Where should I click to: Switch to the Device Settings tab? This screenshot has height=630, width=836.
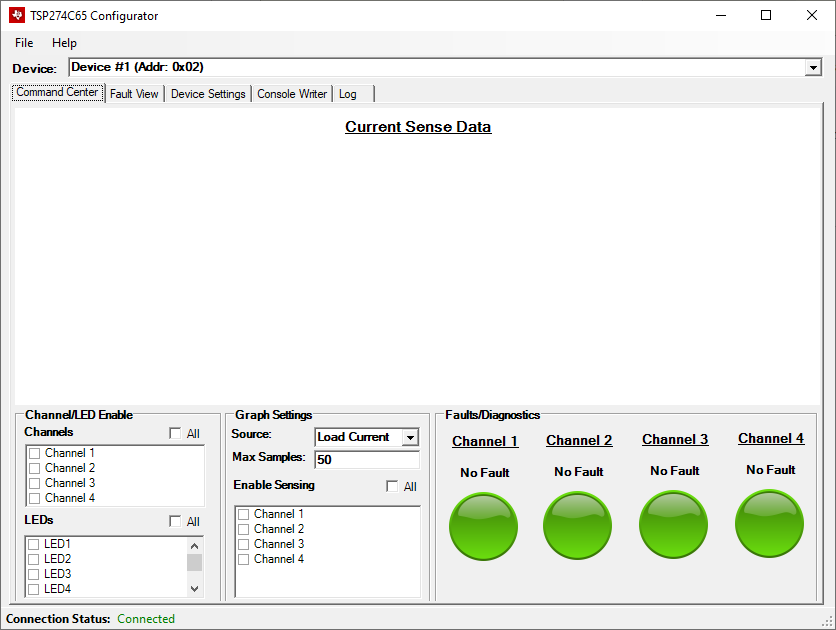(208, 94)
